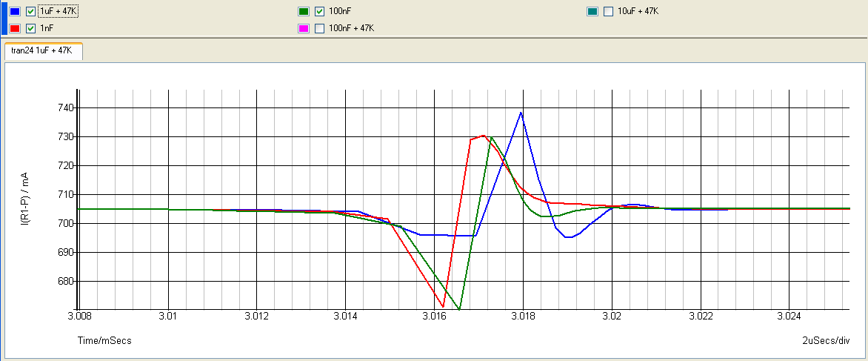Viewport: 868px width, 361px height.
Task: Select the 1uF + 47K legend label
Action: 56,12
